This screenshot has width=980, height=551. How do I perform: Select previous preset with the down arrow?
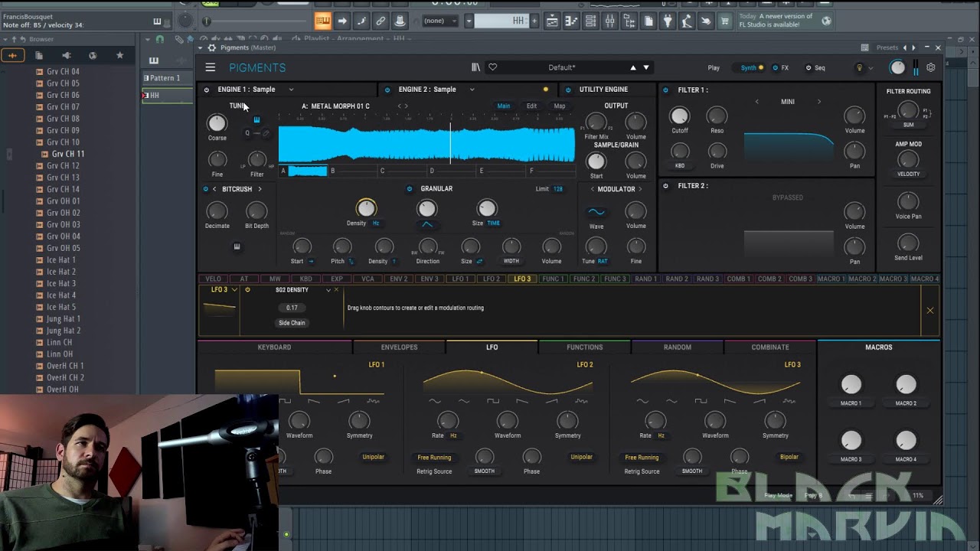pyautogui.click(x=646, y=67)
